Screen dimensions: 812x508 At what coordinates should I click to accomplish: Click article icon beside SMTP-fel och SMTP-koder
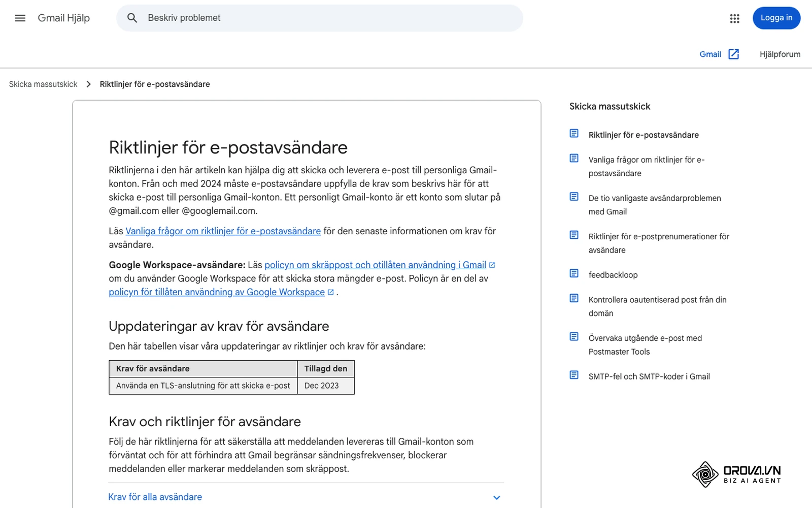click(x=574, y=375)
